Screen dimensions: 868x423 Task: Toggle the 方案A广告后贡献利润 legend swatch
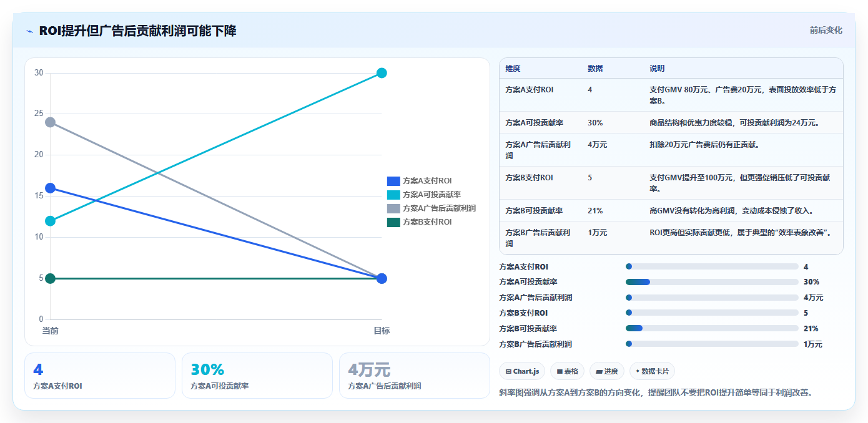click(x=393, y=208)
